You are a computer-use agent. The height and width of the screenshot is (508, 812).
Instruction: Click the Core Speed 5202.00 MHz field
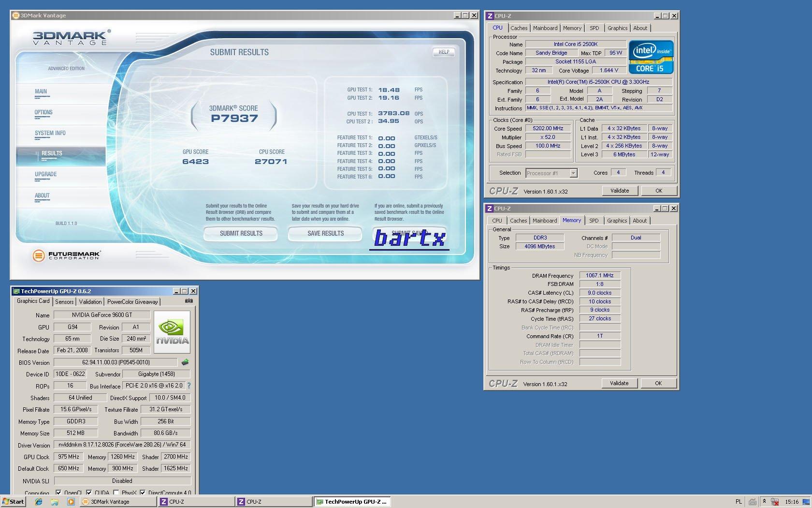click(548, 128)
